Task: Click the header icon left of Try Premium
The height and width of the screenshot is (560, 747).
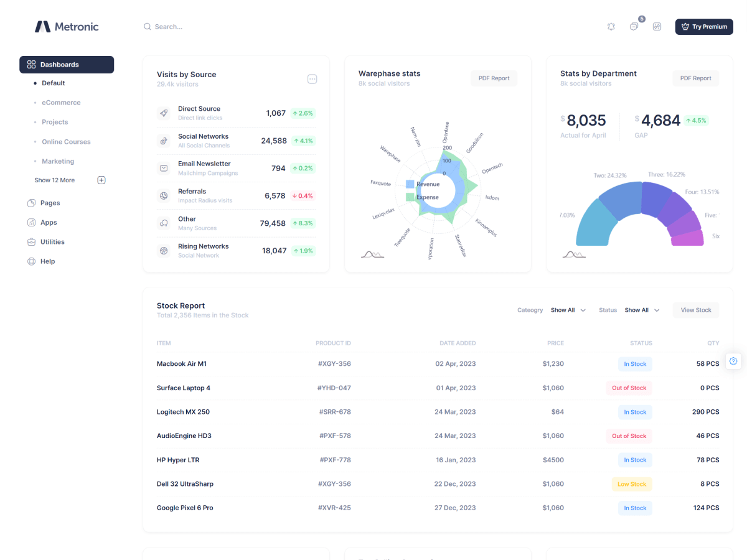Action: tap(657, 27)
